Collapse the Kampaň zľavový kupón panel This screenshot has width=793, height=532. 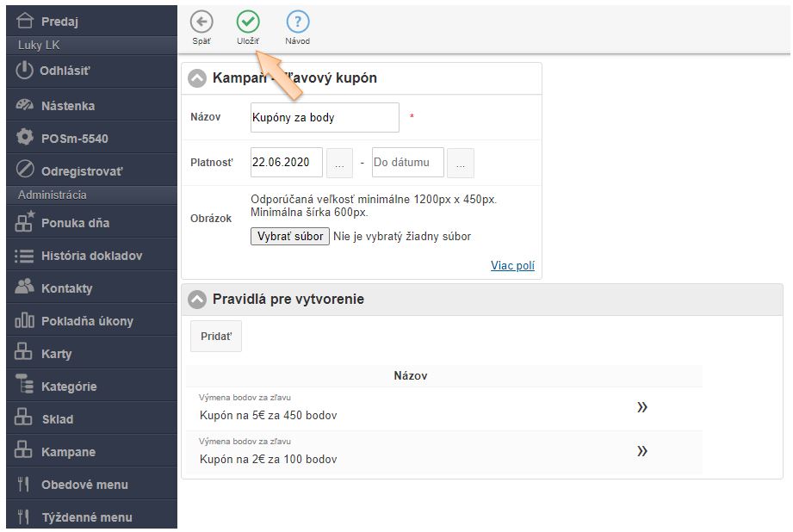click(197, 78)
